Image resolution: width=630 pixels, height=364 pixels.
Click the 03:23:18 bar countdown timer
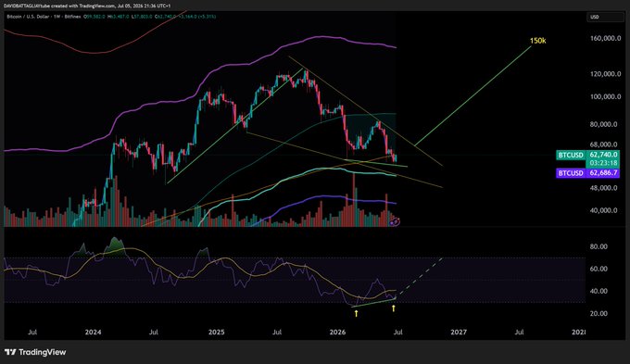(x=603, y=163)
